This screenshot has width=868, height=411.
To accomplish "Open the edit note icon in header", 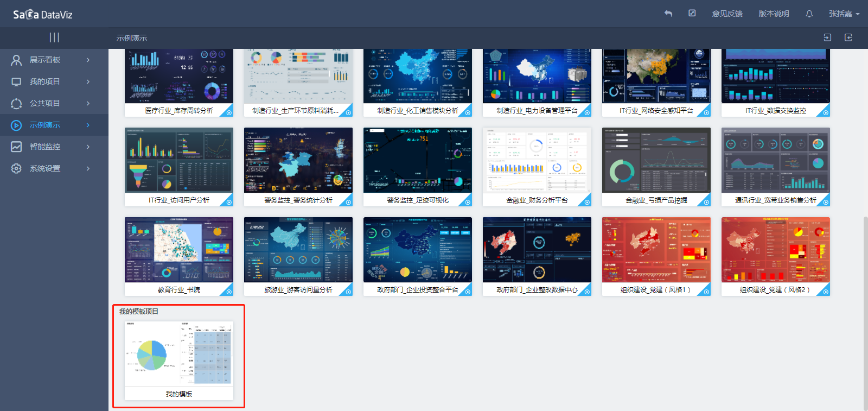I will (x=692, y=13).
